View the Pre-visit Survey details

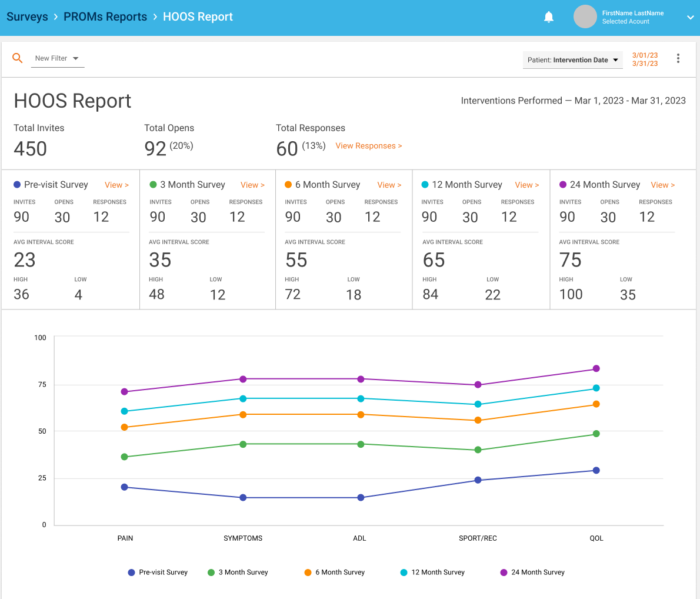pyautogui.click(x=116, y=185)
